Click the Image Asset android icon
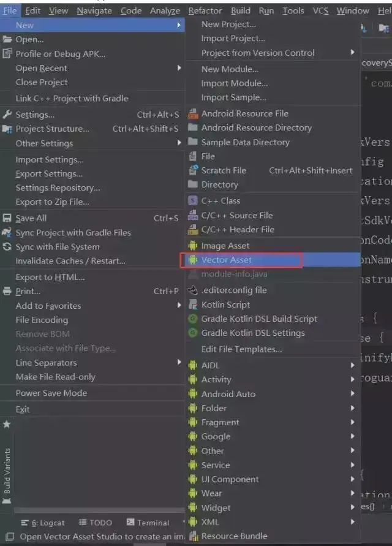The width and height of the screenshot is (392, 546). [x=194, y=246]
